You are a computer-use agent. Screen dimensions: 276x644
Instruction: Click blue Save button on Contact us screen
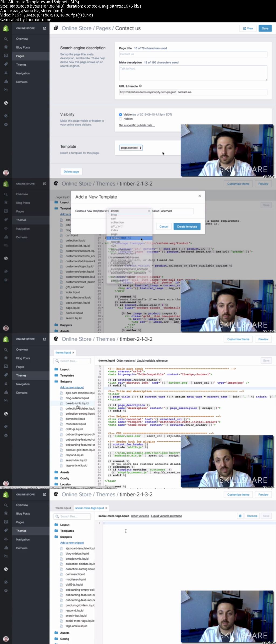[265, 28]
